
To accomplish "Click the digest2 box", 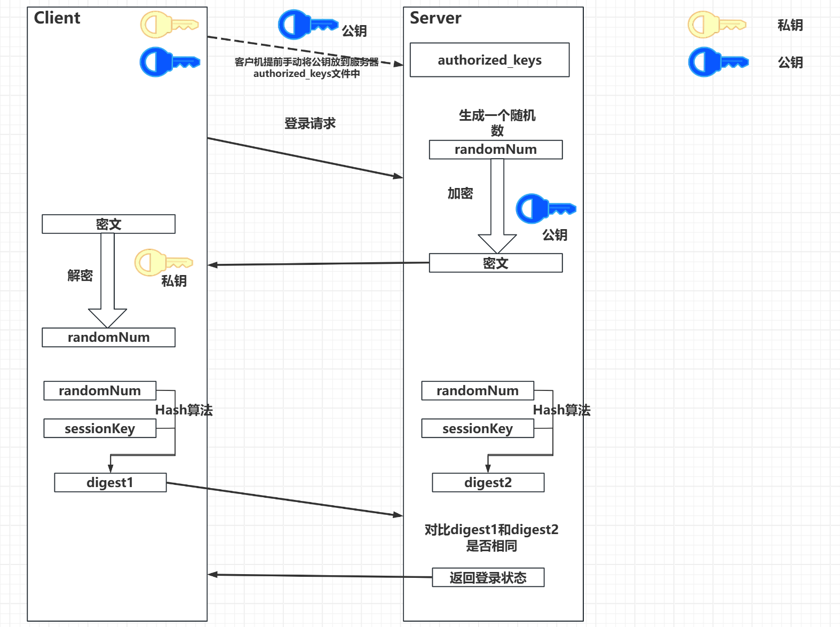I will [488, 482].
